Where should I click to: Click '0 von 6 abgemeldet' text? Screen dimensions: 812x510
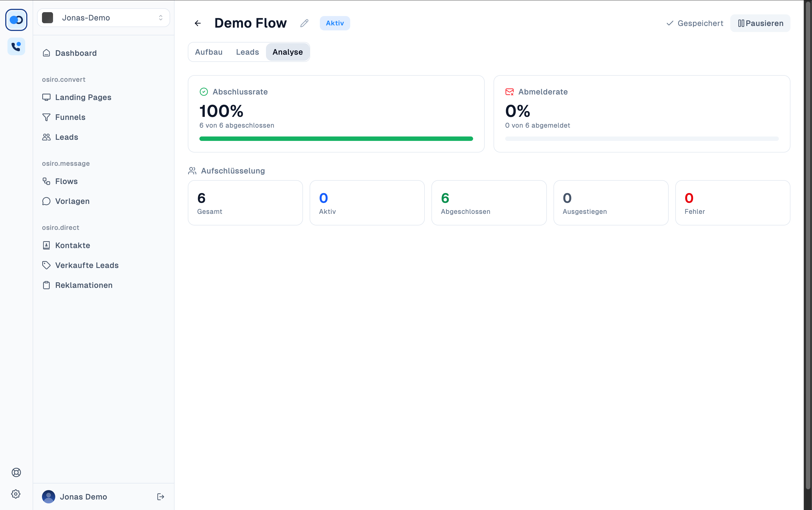pyautogui.click(x=537, y=125)
